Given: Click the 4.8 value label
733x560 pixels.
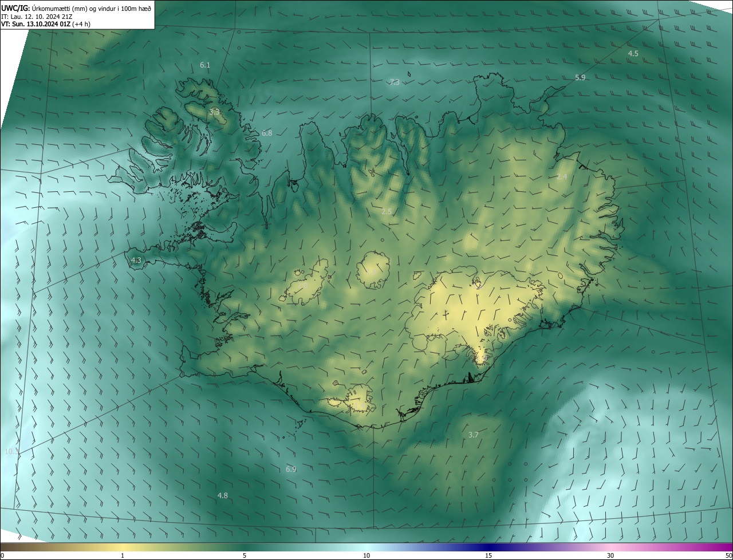Looking at the screenshot, I should (223, 495).
